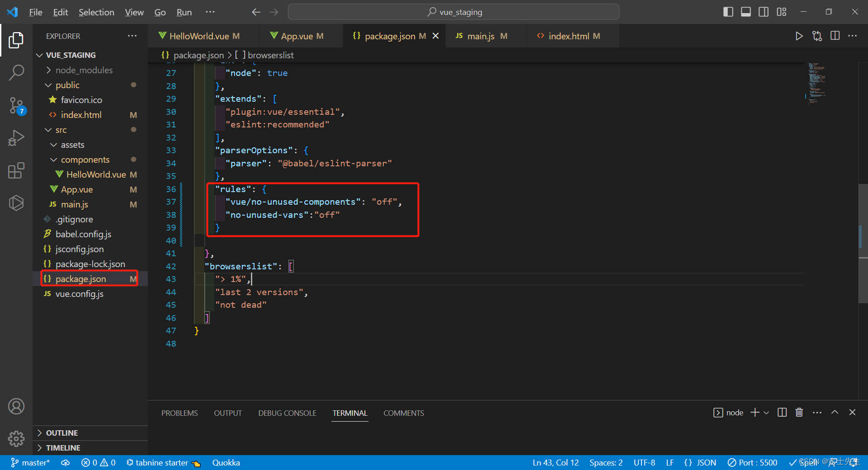The height and width of the screenshot is (470, 868).
Task: Click the sync changes cloud icon
Action: [66, 463]
